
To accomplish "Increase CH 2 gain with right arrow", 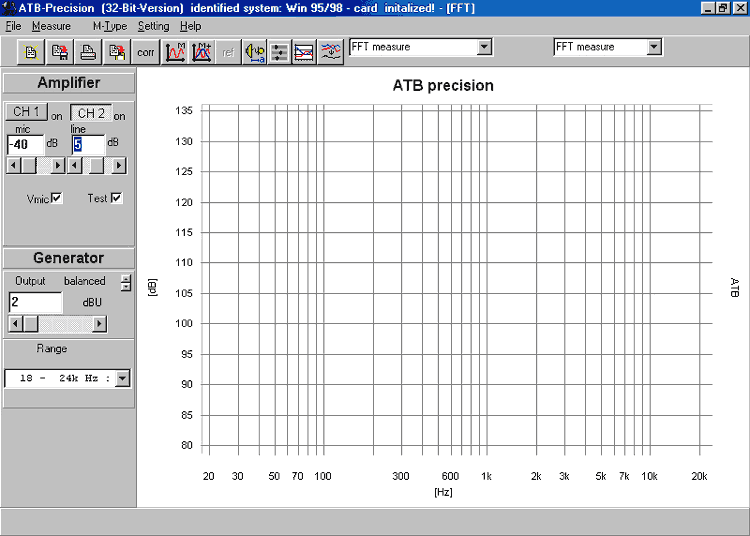I will pos(119,166).
